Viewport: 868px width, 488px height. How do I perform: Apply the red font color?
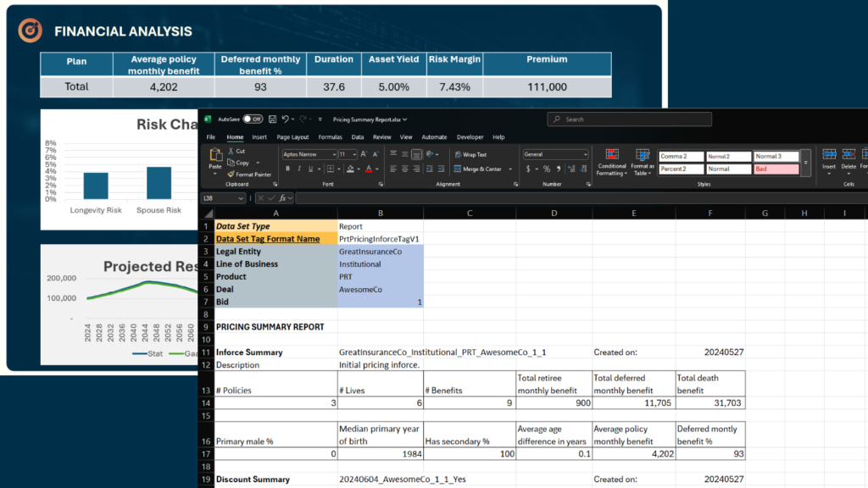370,169
